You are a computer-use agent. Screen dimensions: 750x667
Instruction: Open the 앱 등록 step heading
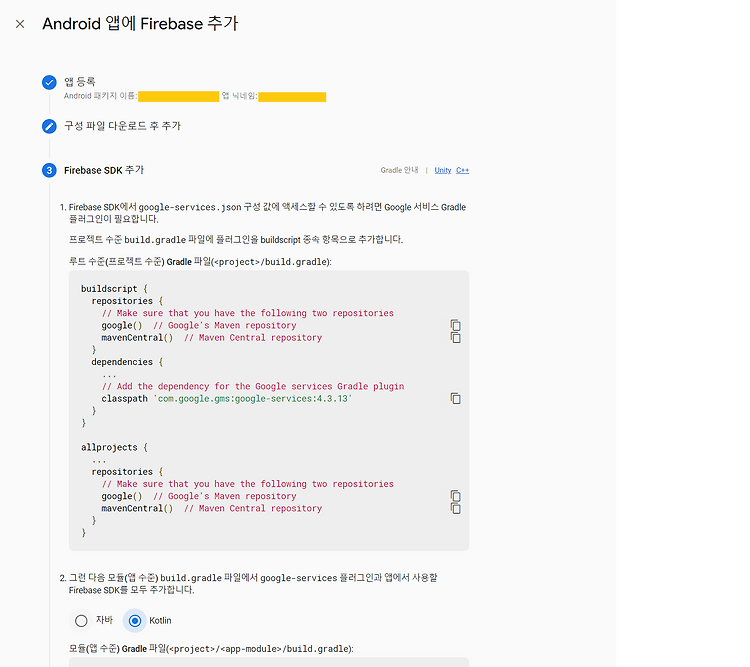80,82
